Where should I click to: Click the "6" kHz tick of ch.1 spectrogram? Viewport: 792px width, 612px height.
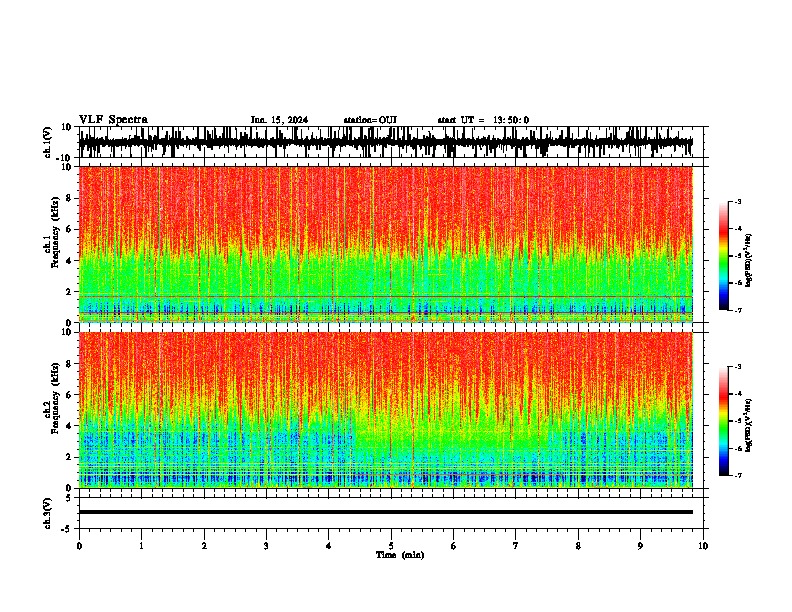coord(70,230)
